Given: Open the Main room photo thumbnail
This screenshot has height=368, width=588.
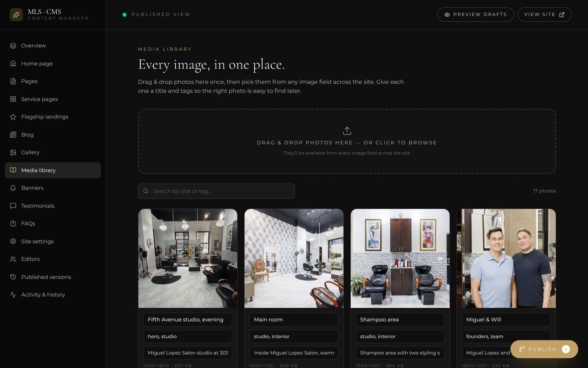Looking at the screenshot, I should pos(294,258).
